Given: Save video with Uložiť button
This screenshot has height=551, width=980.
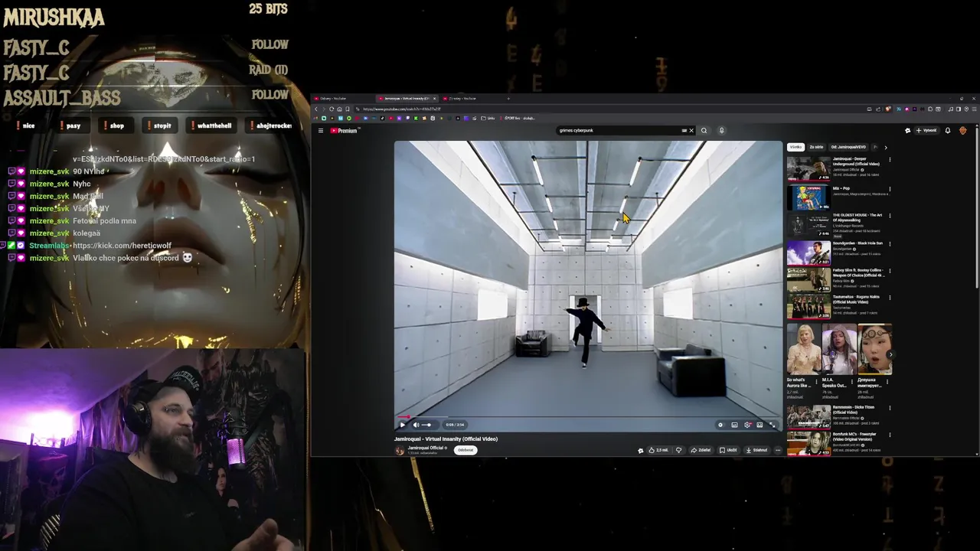Looking at the screenshot, I should [728, 450].
